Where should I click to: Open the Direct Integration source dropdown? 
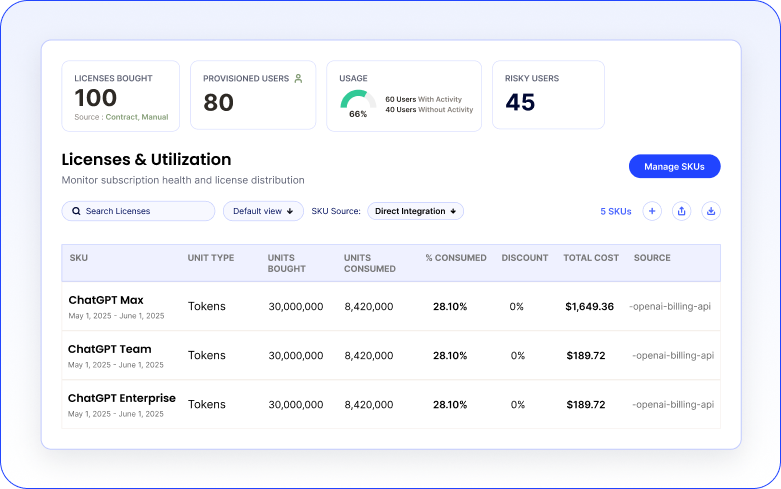tap(415, 211)
